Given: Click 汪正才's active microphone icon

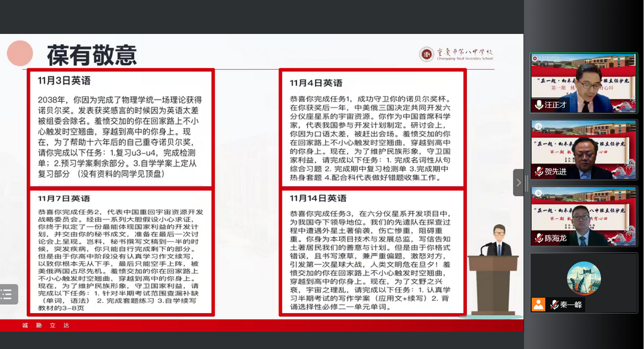Looking at the screenshot, I should [539, 105].
